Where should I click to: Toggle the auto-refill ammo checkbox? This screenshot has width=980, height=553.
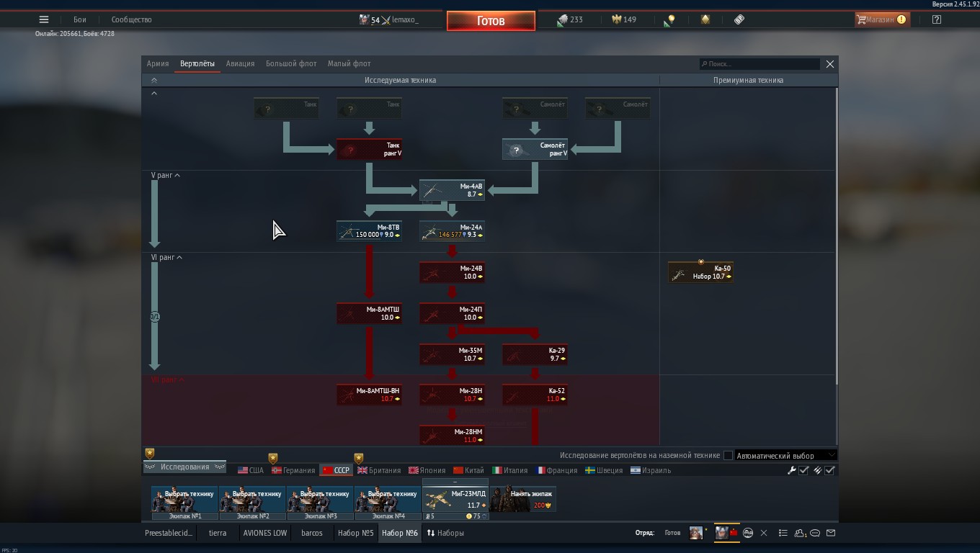pyautogui.click(x=830, y=470)
